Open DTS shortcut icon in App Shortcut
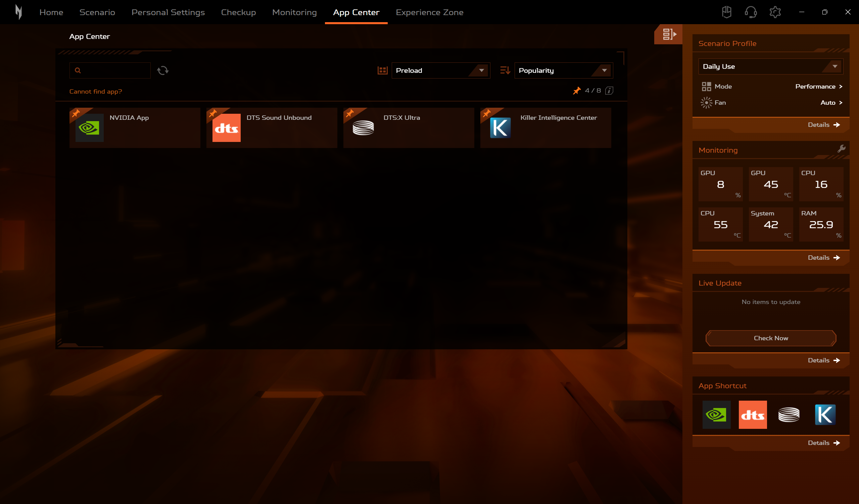The image size is (859, 504). [x=752, y=415]
